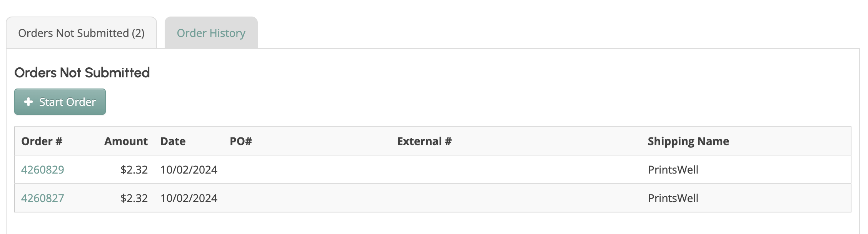Viewport: 868px width, 234px height.
Task: Click the Shipping Name column header
Action: pos(688,141)
